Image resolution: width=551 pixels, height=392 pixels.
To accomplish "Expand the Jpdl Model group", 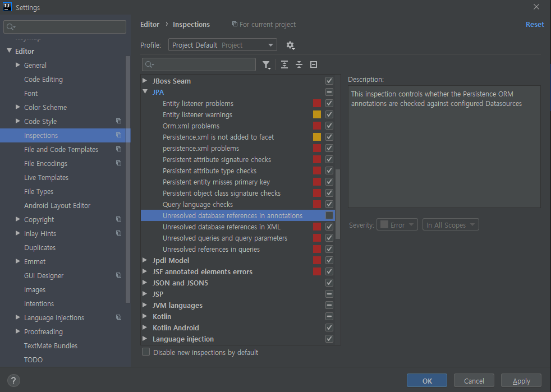I will 145,260.
